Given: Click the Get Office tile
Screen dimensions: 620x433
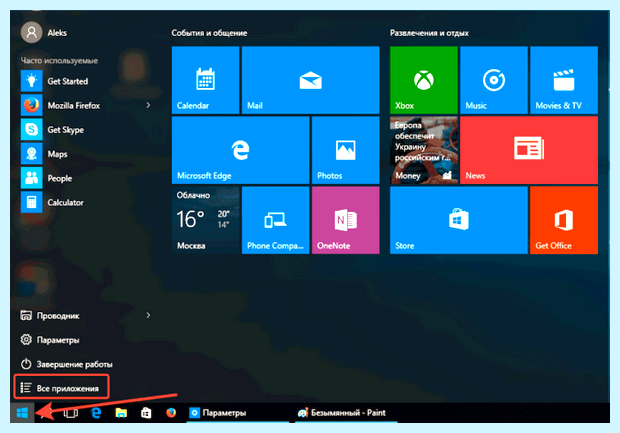Looking at the screenshot, I should click(564, 220).
